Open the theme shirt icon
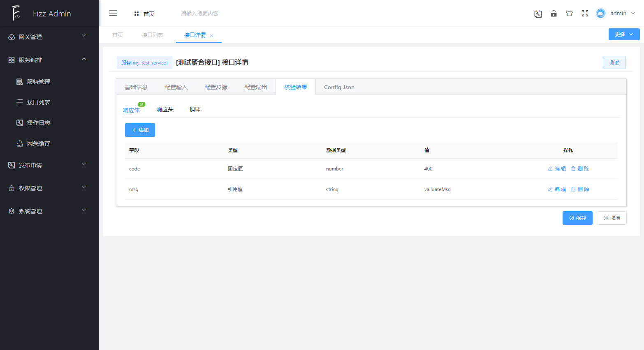Image resolution: width=644 pixels, height=350 pixels. [569, 14]
